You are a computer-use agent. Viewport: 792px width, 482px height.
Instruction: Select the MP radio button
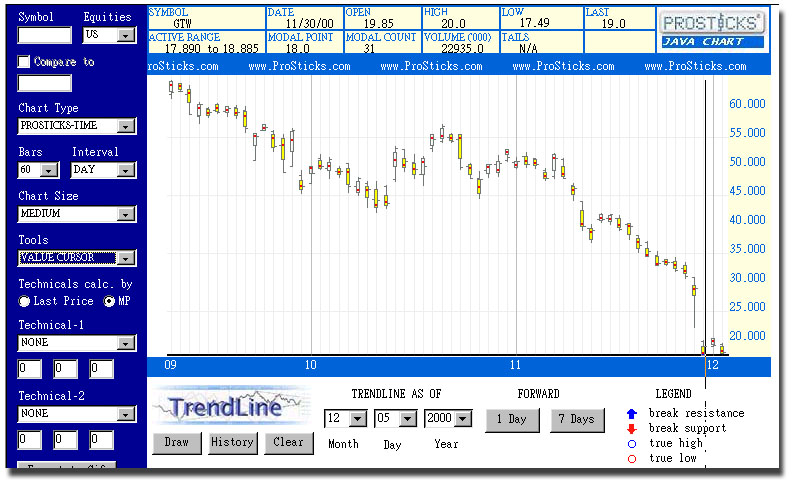(x=110, y=301)
